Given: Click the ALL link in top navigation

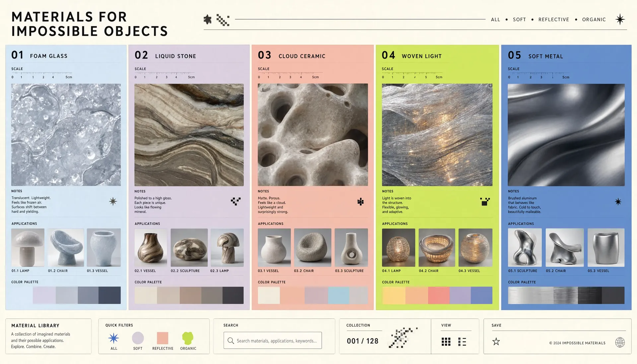Looking at the screenshot, I should pyautogui.click(x=495, y=20).
